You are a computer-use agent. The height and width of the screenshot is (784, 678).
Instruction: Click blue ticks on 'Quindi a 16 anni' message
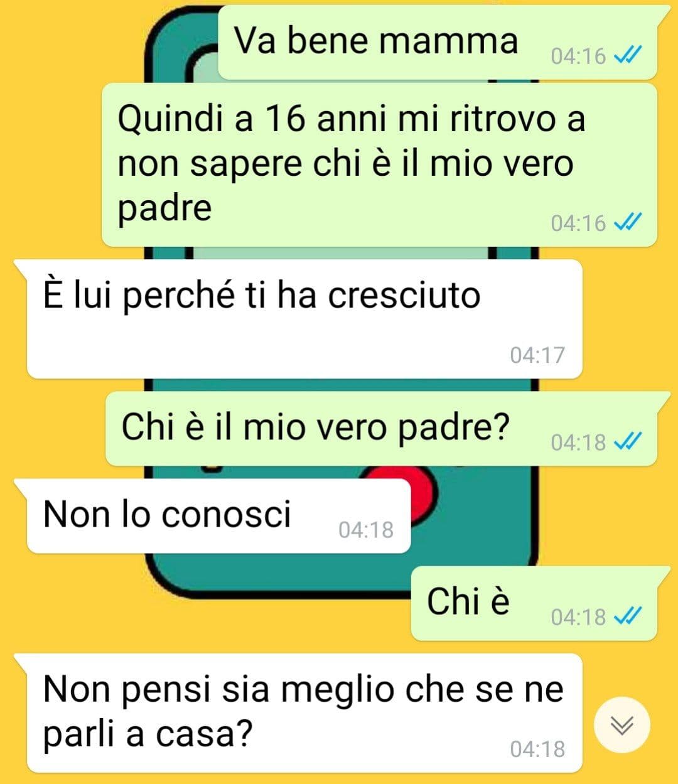click(x=627, y=222)
